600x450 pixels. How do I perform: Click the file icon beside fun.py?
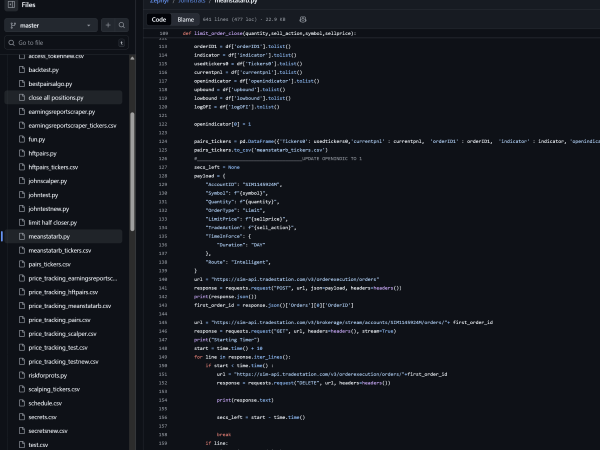pyautogui.click(x=21, y=139)
